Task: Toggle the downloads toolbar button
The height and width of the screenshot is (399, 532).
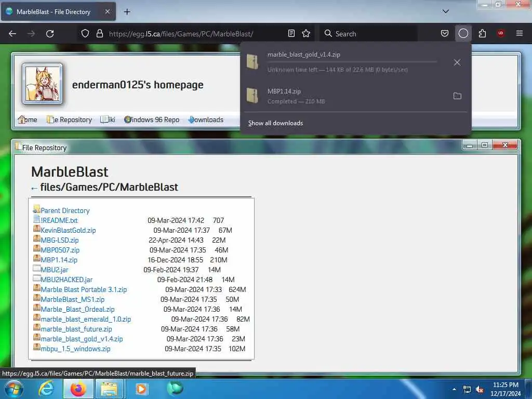Action: 463,33
